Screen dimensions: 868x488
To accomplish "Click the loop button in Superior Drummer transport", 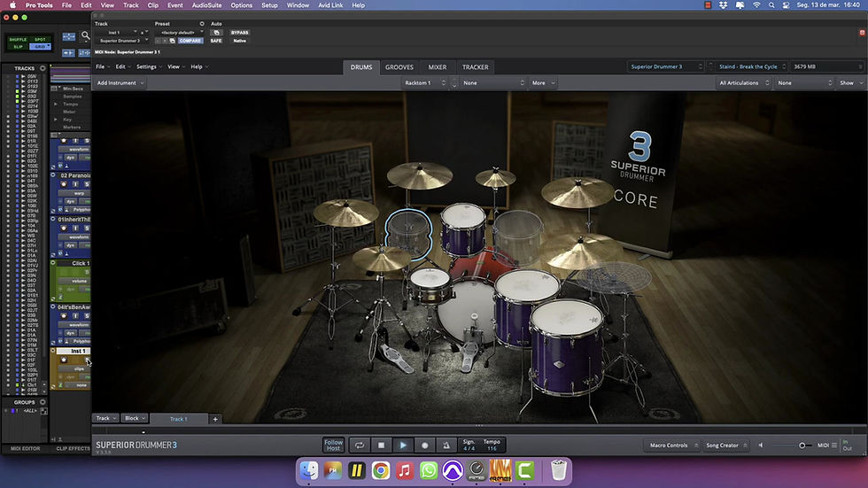I will point(360,445).
